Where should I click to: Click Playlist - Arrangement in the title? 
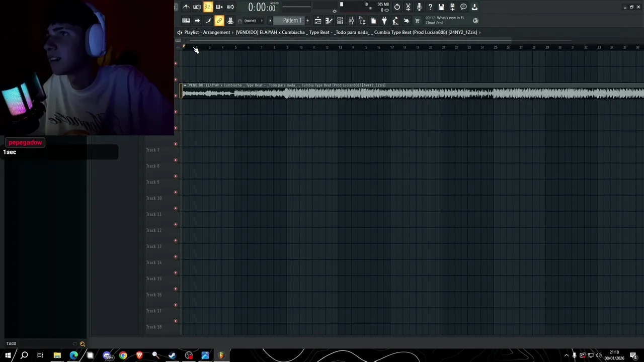[x=207, y=32]
